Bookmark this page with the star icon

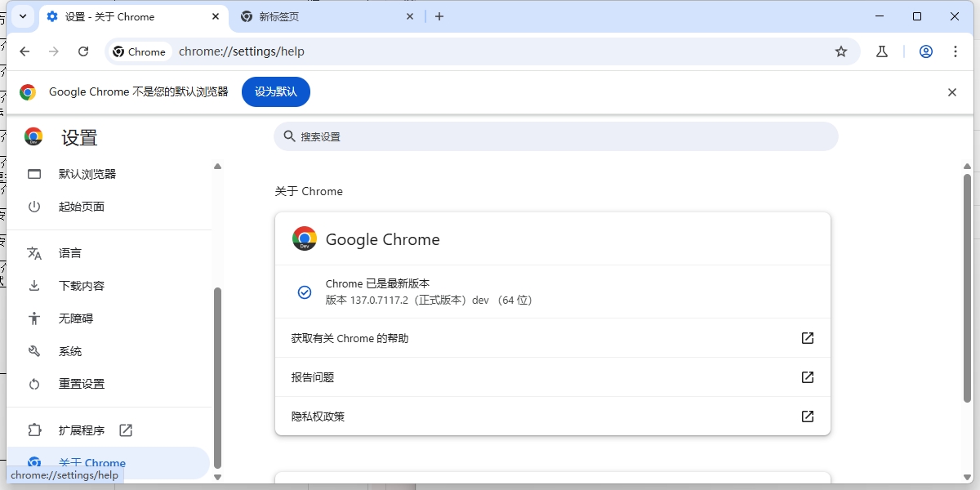[841, 51]
